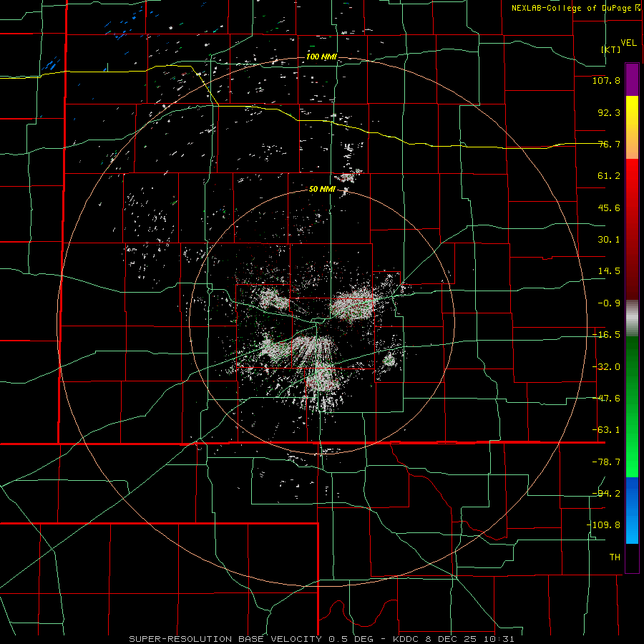Pick the gray near-zero segment of velocity scale
644x644 pixels.
(x=632, y=318)
